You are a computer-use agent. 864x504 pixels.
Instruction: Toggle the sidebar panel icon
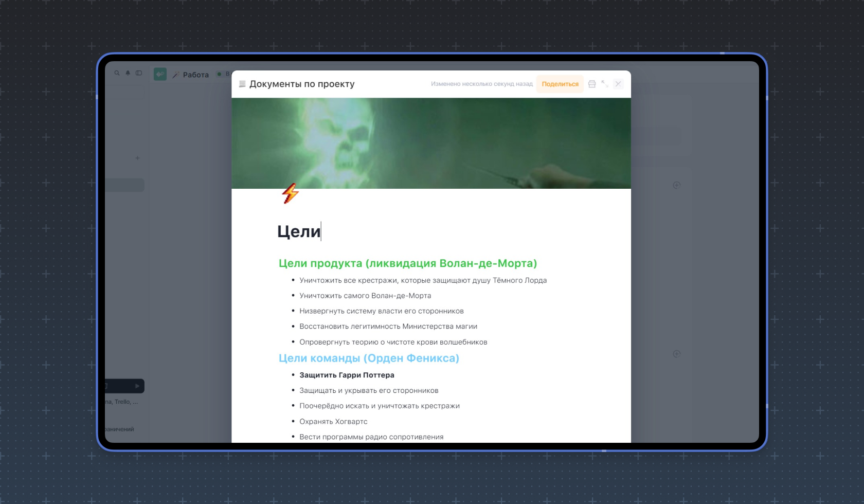click(139, 74)
